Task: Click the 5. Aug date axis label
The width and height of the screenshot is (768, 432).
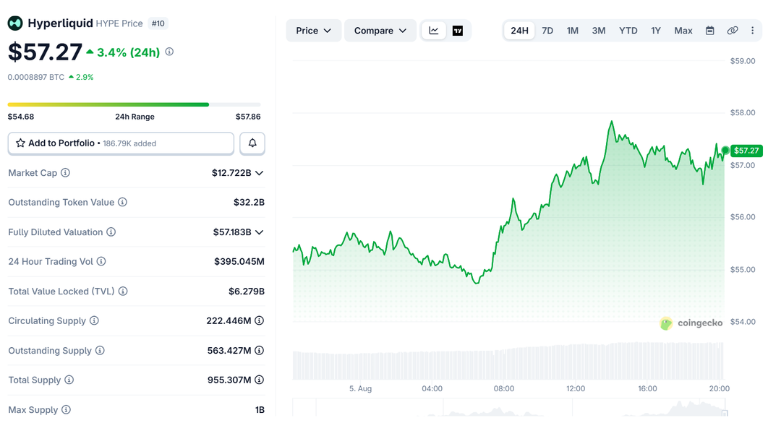Action: pos(360,388)
